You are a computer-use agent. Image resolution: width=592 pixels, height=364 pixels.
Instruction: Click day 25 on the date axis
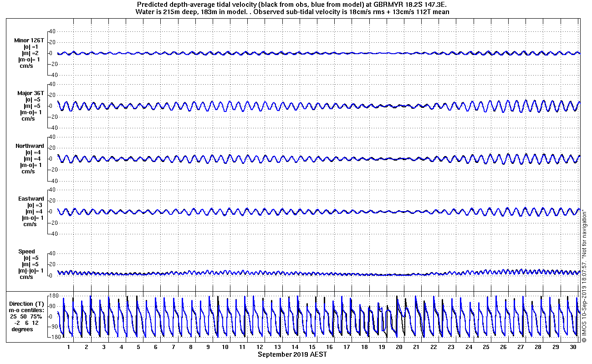[x=486, y=347]
